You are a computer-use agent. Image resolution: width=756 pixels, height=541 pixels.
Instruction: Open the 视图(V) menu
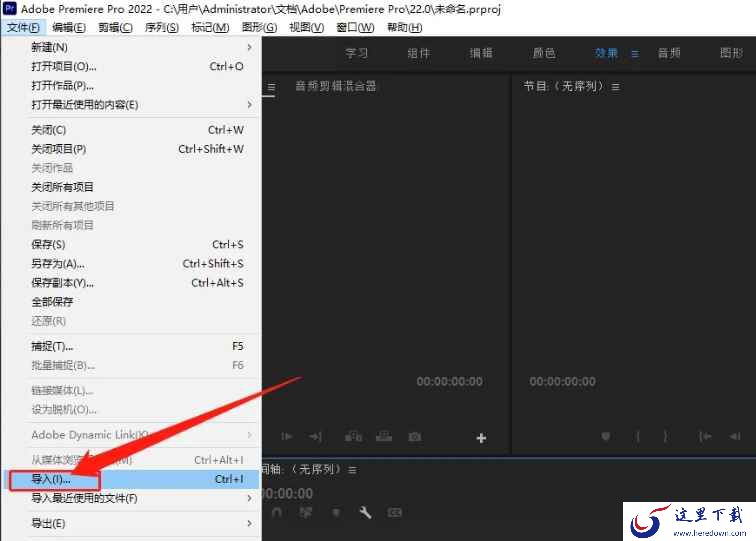307,27
